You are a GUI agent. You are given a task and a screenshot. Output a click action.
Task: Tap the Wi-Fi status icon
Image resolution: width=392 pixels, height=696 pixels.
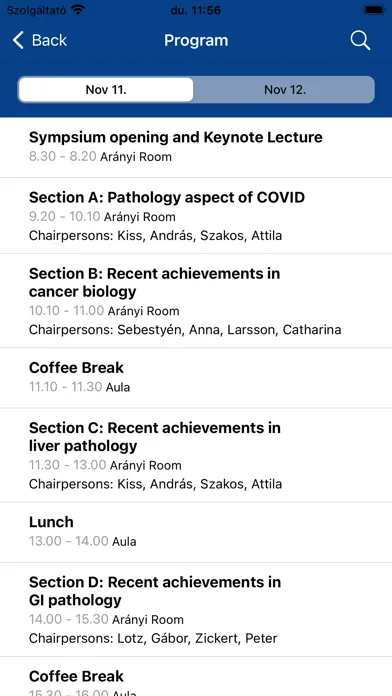click(77, 10)
